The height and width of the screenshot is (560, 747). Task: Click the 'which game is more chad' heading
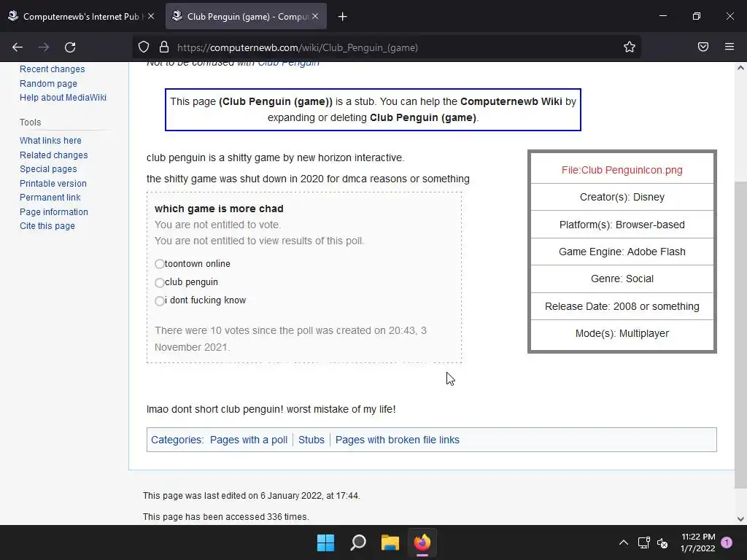point(219,209)
